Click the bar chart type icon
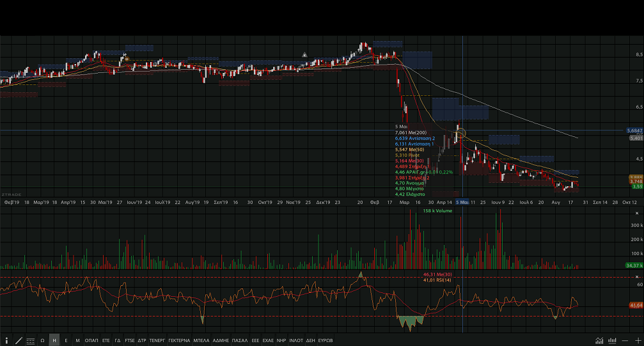 [613, 341]
